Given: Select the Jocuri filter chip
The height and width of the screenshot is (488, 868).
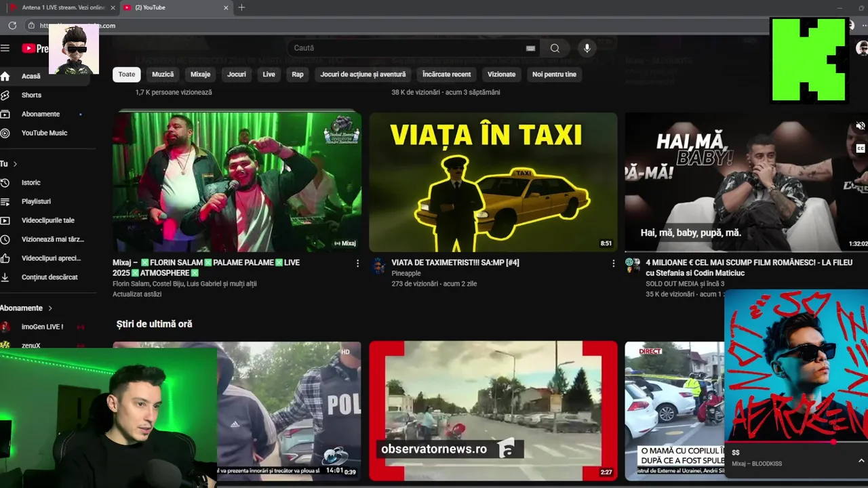Looking at the screenshot, I should 237,75.
